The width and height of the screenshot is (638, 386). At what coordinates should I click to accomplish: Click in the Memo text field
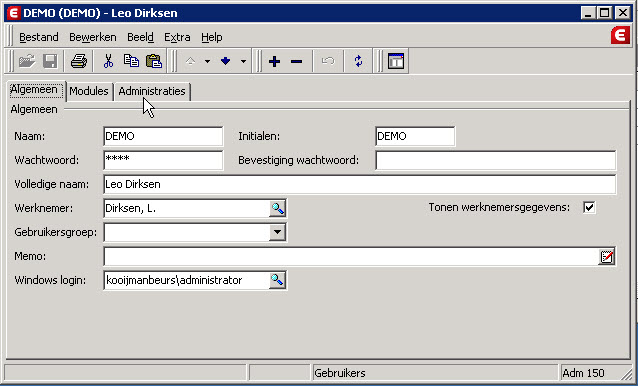click(x=351, y=257)
